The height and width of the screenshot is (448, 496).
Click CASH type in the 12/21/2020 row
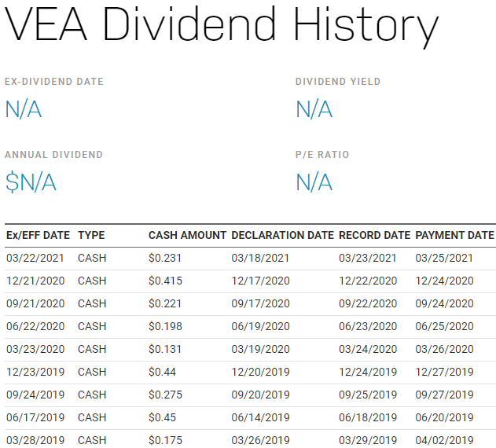(92, 281)
